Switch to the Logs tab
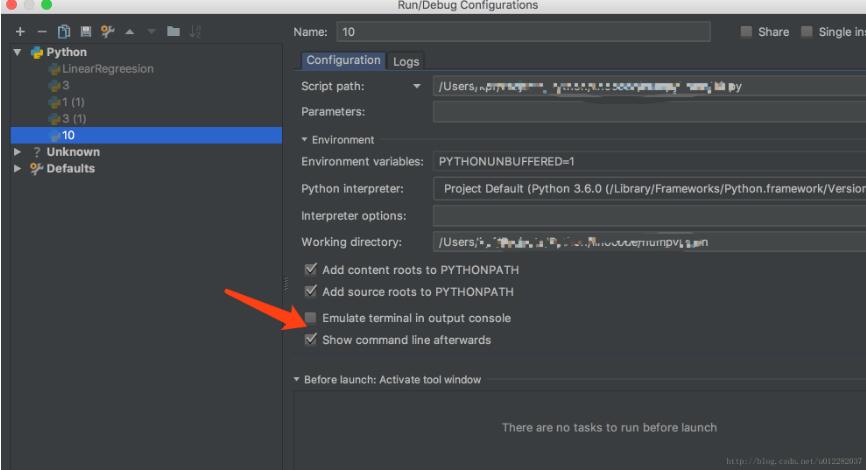Viewport: 866px width, 470px height. coord(406,62)
